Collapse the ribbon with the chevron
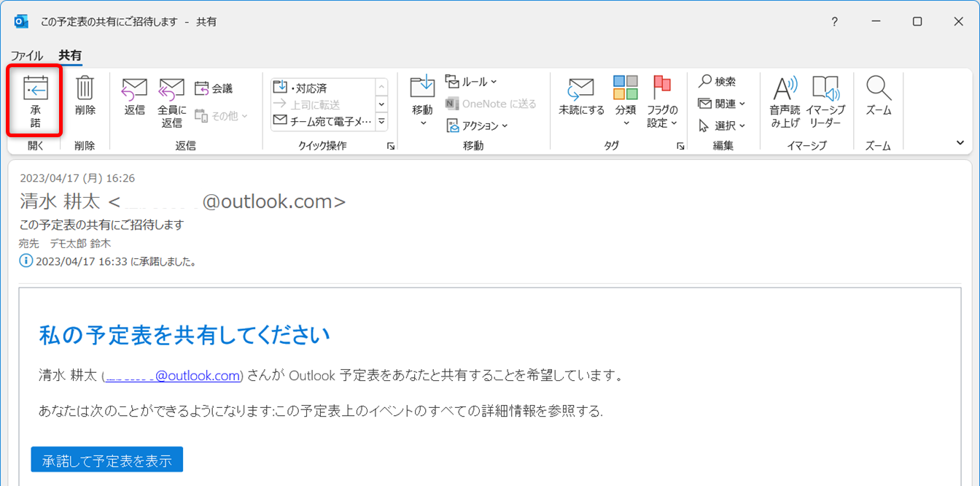Viewport: 980px width, 486px height. coord(960,143)
